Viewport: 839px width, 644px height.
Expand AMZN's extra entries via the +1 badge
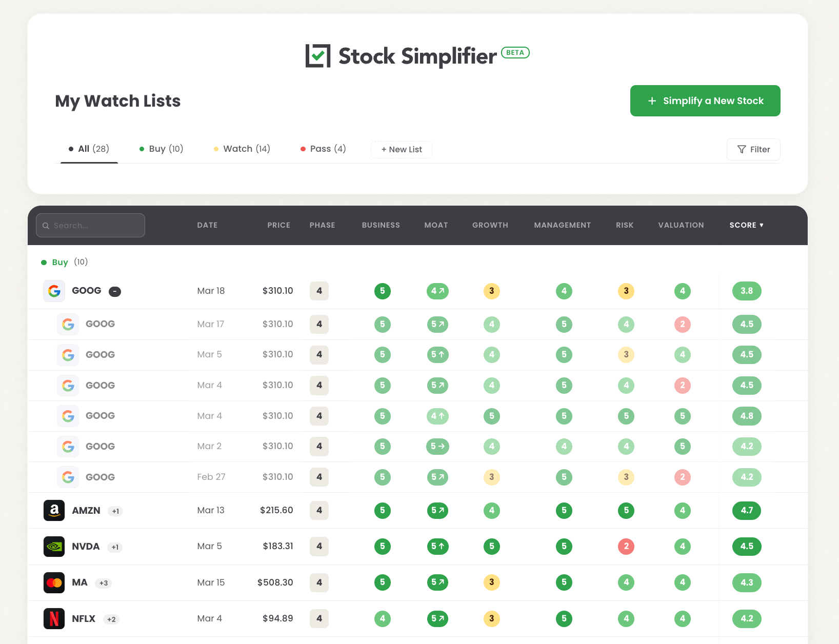[115, 511]
